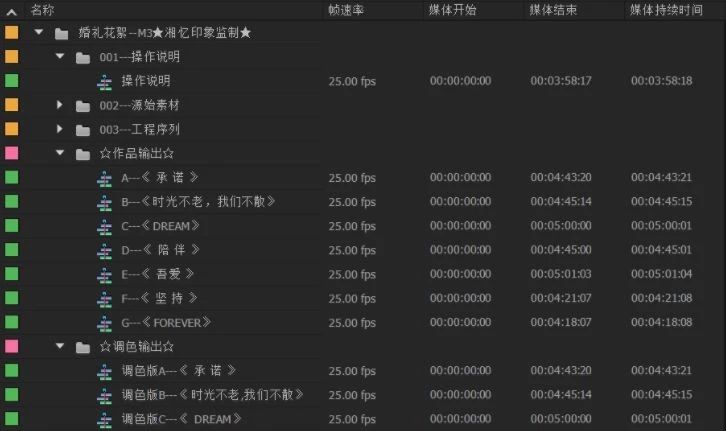Sort by the 媒体开始 column header

click(x=452, y=10)
